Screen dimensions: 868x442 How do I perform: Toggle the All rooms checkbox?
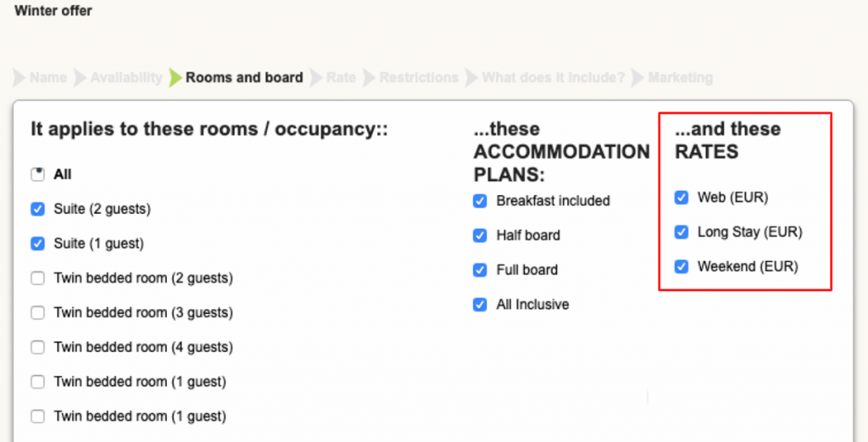[37, 174]
